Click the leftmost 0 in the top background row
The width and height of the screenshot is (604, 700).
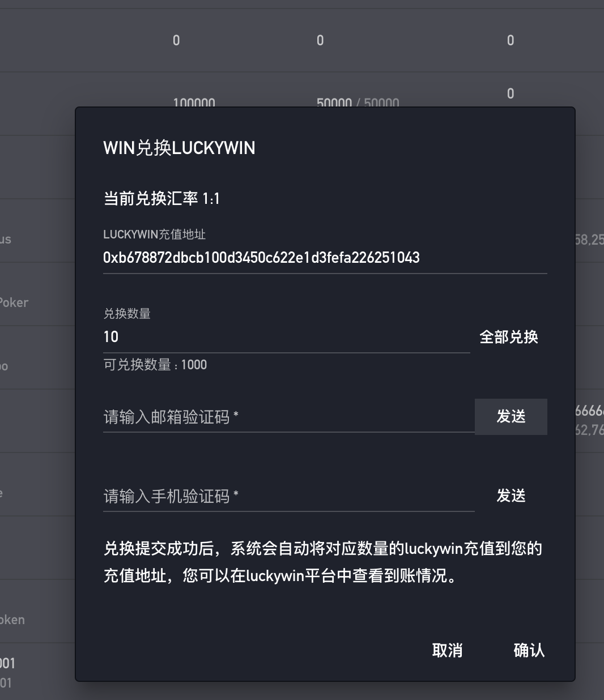[x=176, y=40]
